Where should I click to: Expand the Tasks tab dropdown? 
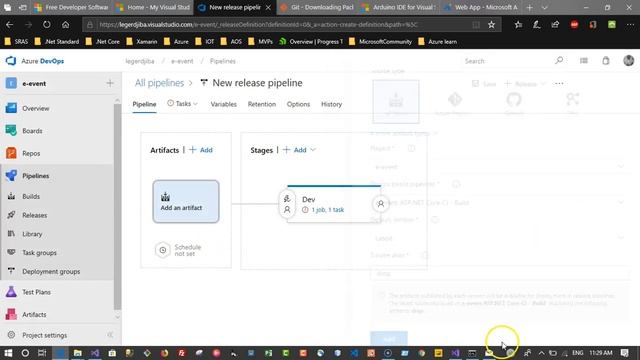196,104
